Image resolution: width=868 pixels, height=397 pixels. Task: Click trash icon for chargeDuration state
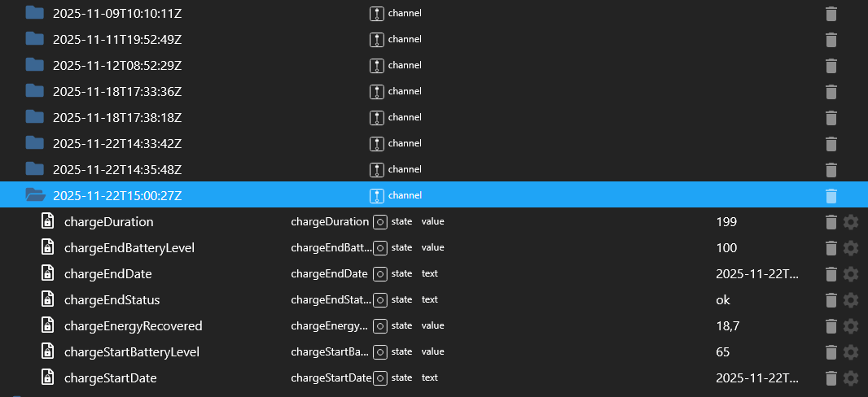pos(831,222)
